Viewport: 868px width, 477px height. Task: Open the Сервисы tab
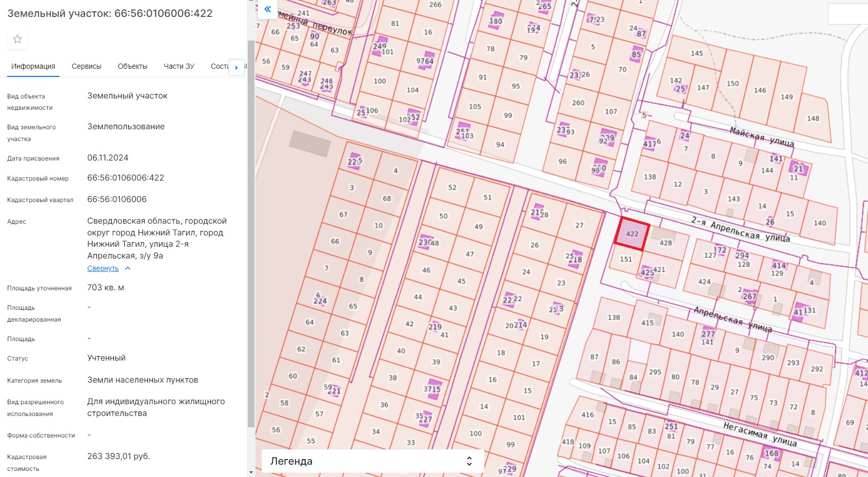point(87,66)
